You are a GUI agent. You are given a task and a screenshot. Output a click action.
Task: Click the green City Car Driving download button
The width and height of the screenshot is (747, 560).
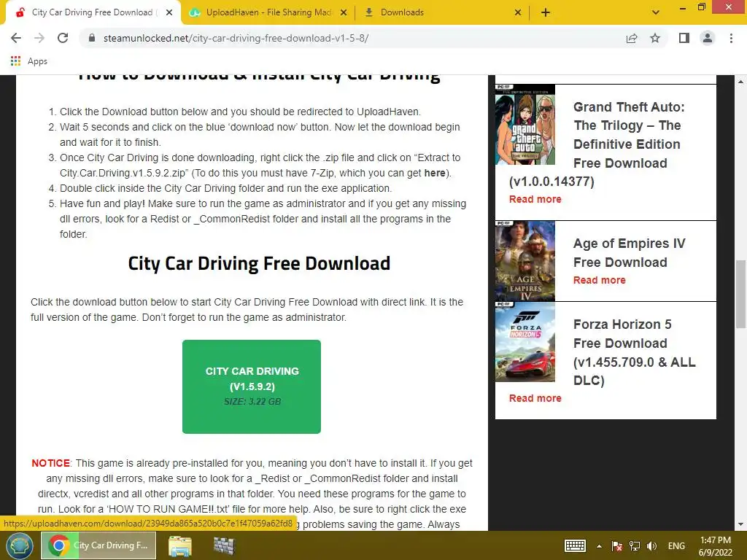(252, 386)
